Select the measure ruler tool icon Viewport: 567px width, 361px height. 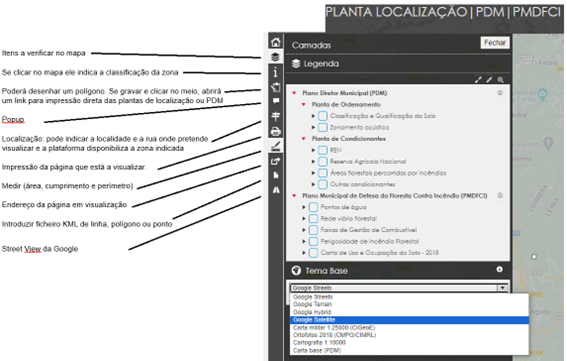pyautogui.click(x=276, y=146)
